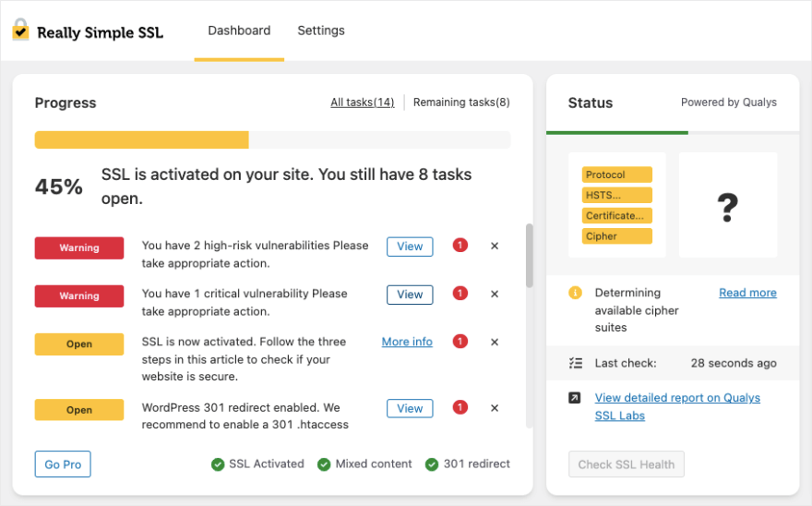The height and width of the screenshot is (506, 812).
Task: Click the 301 redirect green checkmark
Action: point(432,464)
